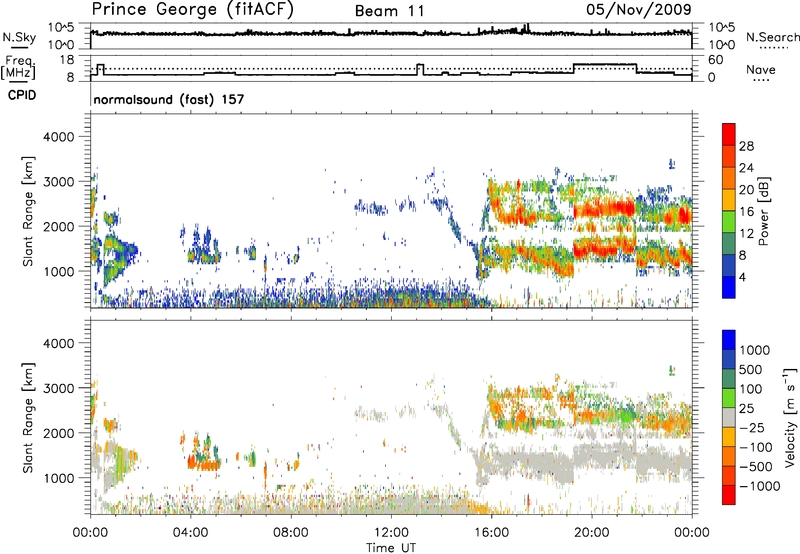
Task: Click the 28 tick on power colorbar
Action: click(746, 146)
